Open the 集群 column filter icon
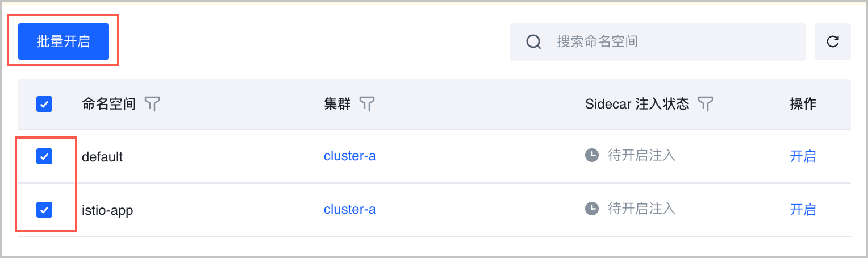 368,103
